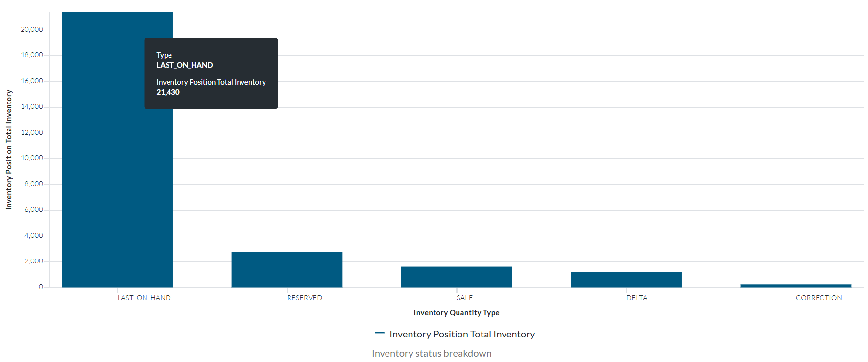Screen dimensions: 868x362
Task: Click the LAST_ON_HAND text in the tooltip
Action: click(185, 65)
